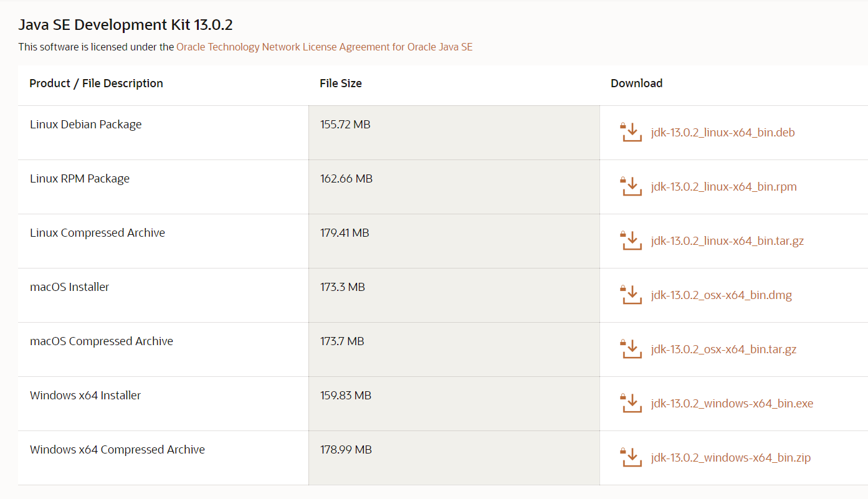Click the File Size column header
Screen dimensions: 868x499
[341, 83]
